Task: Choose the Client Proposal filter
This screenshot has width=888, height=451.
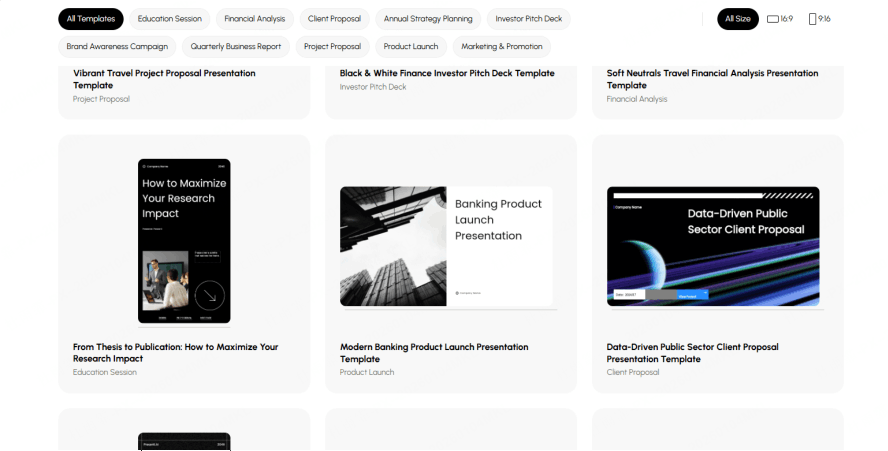Action: pyautogui.click(x=334, y=19)
